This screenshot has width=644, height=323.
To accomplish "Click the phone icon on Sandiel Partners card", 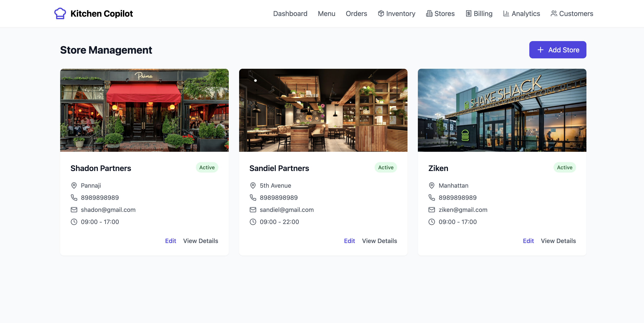I will pyautogui.click(x=253, y=198).
